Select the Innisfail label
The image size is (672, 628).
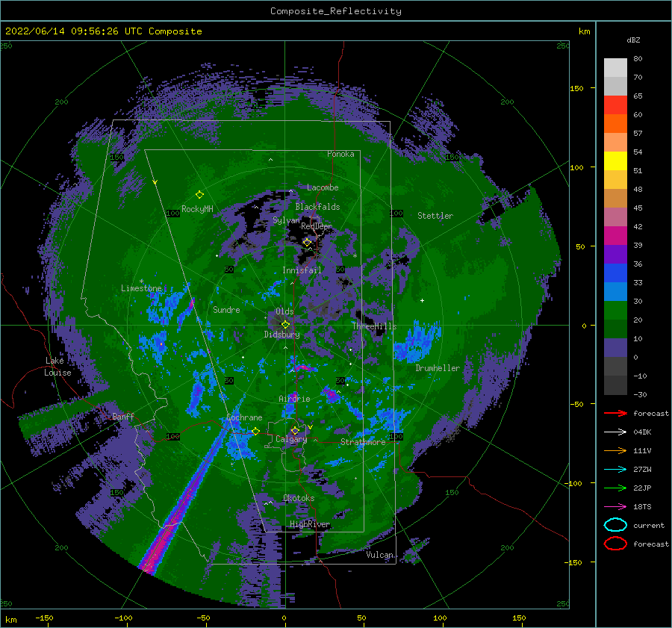302,270
